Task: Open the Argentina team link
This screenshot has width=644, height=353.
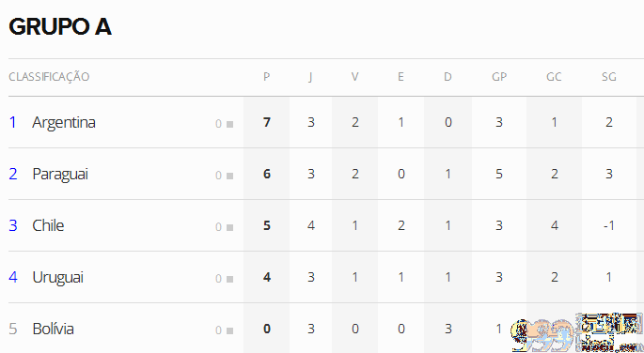Action: click(x=64, y=123)
